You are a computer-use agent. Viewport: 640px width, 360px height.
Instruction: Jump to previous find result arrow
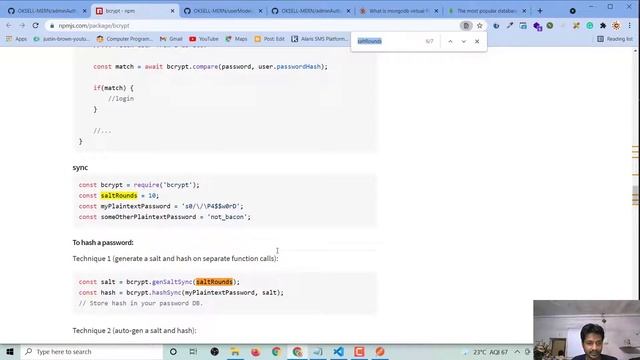point(450,41)
